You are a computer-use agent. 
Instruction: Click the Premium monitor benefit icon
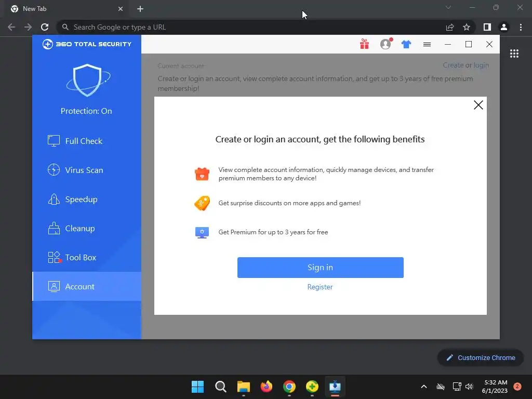tap(202, 232)
